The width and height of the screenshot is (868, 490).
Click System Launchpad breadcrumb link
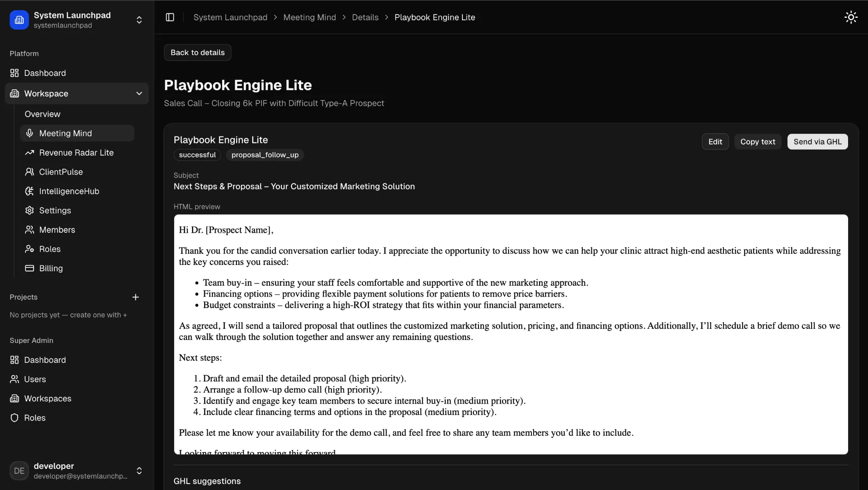(230, 17)
